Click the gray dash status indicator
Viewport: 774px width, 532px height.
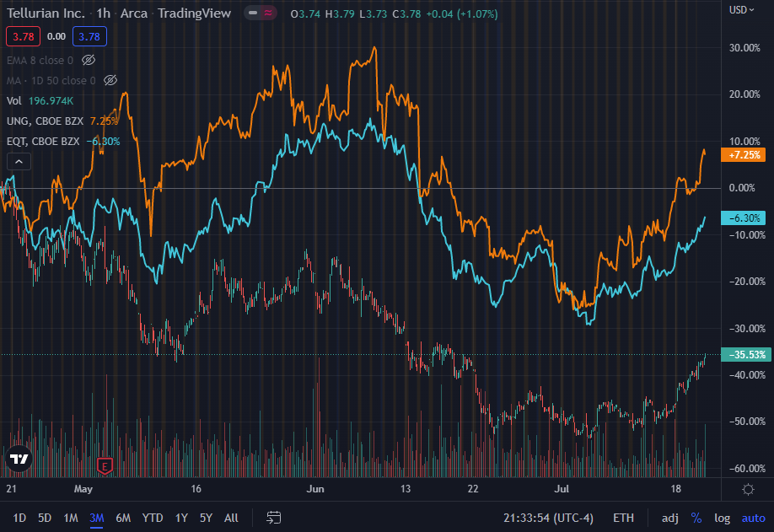[253, 13]
